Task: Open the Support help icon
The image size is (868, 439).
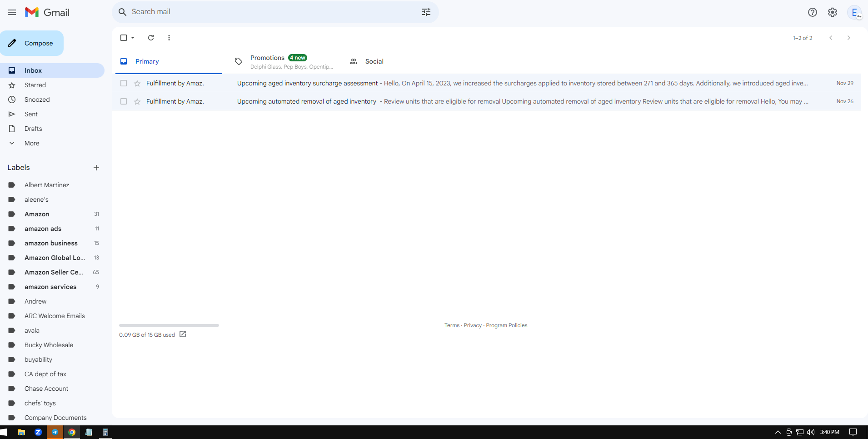Action: click(x=813, y=12)
